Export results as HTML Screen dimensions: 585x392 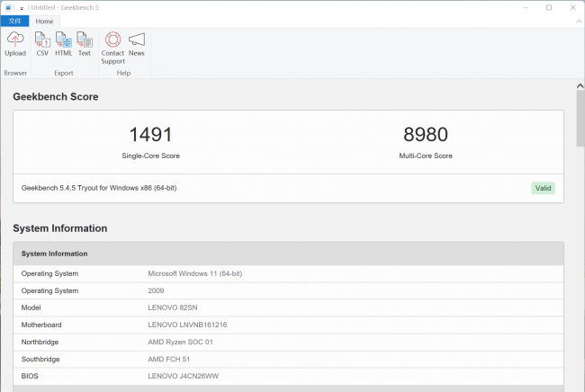coord(63,44)
